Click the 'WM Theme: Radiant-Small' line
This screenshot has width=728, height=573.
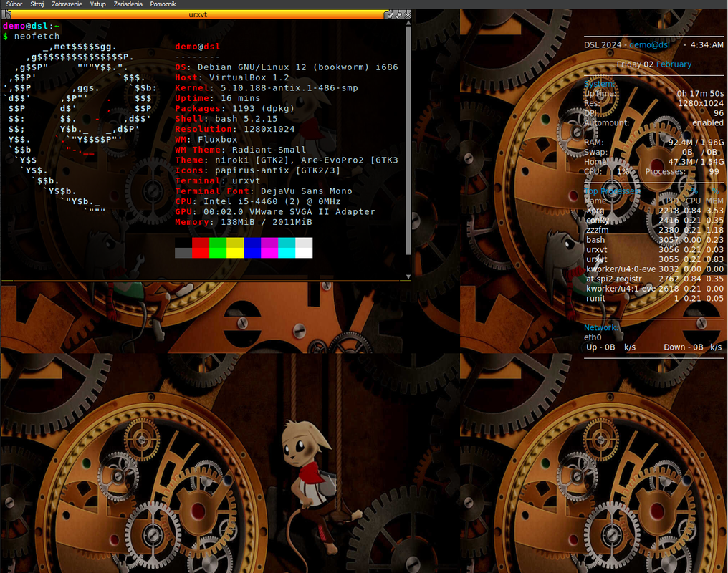[241, 150]
